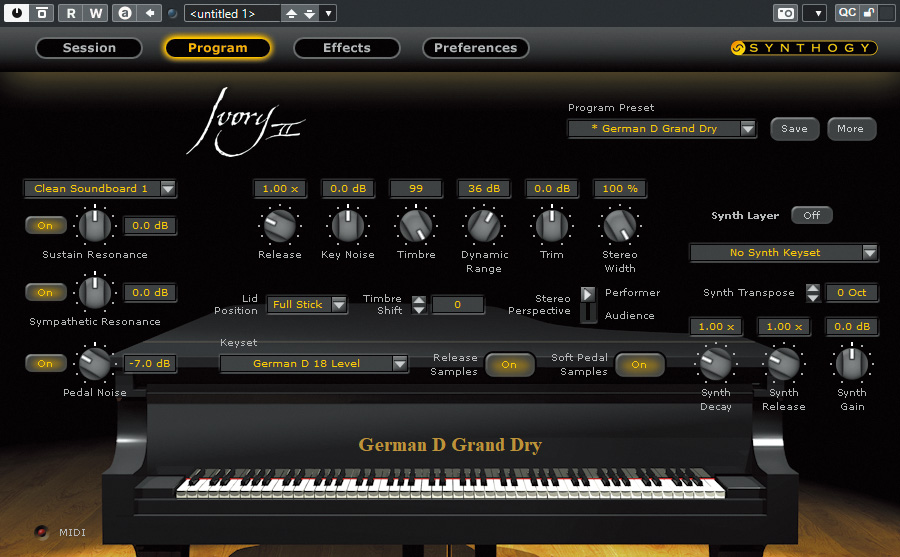Toggle Sustain Resonance On button
This screenshot has height=557, width=900.
pos(45,226)
